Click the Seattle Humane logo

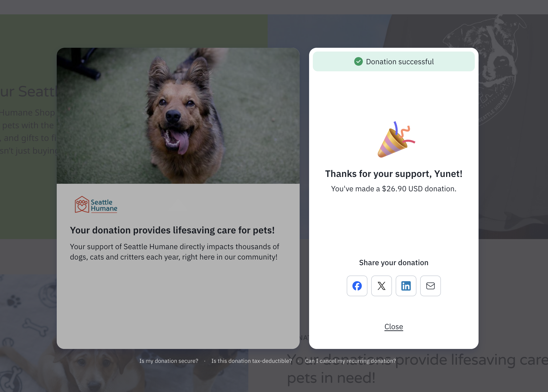pyautogui.click(x=96, y=205)
